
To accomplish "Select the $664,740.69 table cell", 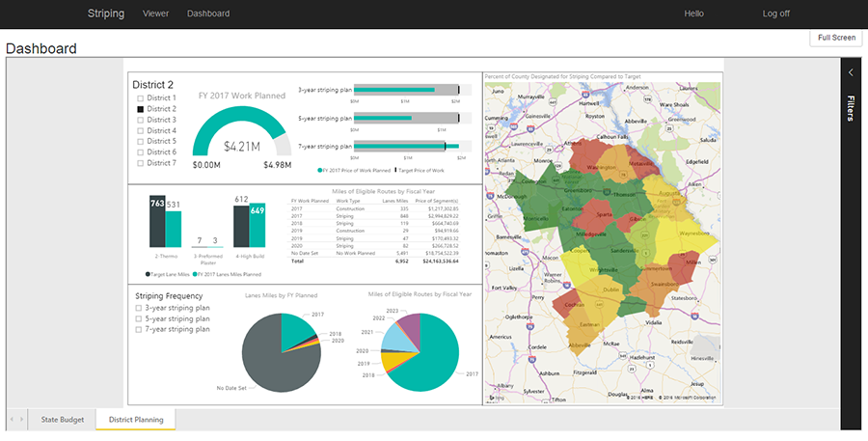I will tap(443, 223).
